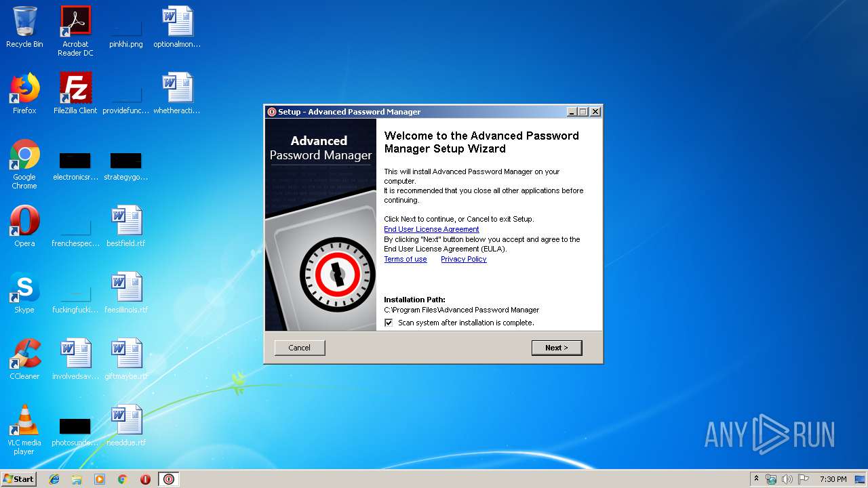Open the media player taskbar icon
The image size is (868, 488).
[100, 479]
